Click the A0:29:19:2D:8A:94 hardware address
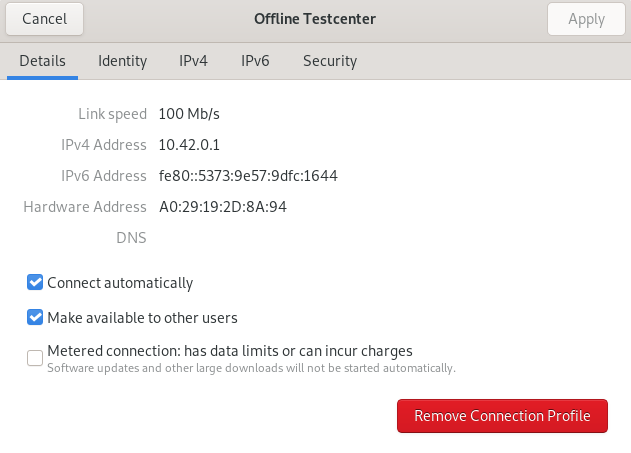 coord(223,207)
